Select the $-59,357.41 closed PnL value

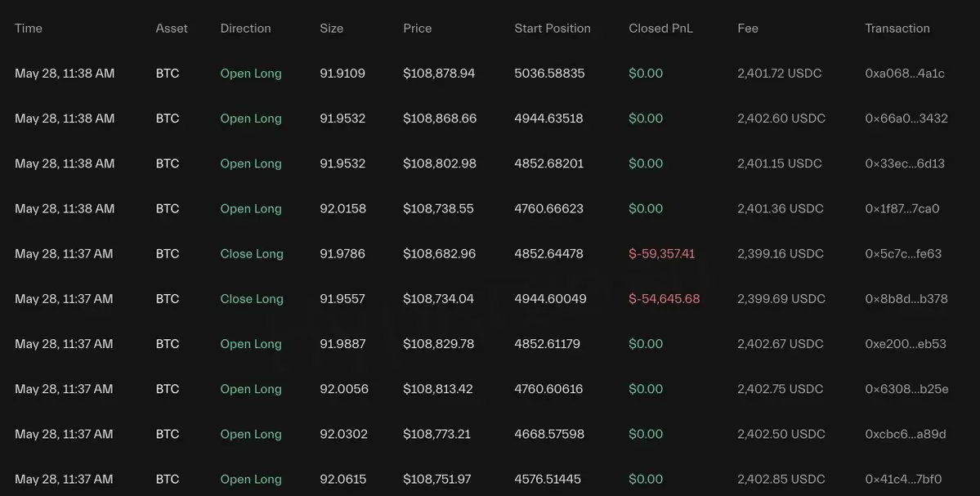662,253
